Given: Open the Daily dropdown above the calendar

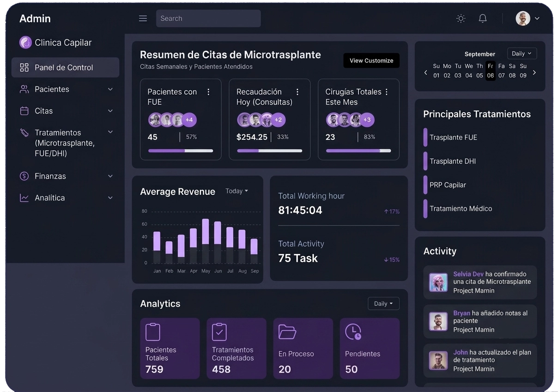Looking at the screenshot, I should pos(522,54).
